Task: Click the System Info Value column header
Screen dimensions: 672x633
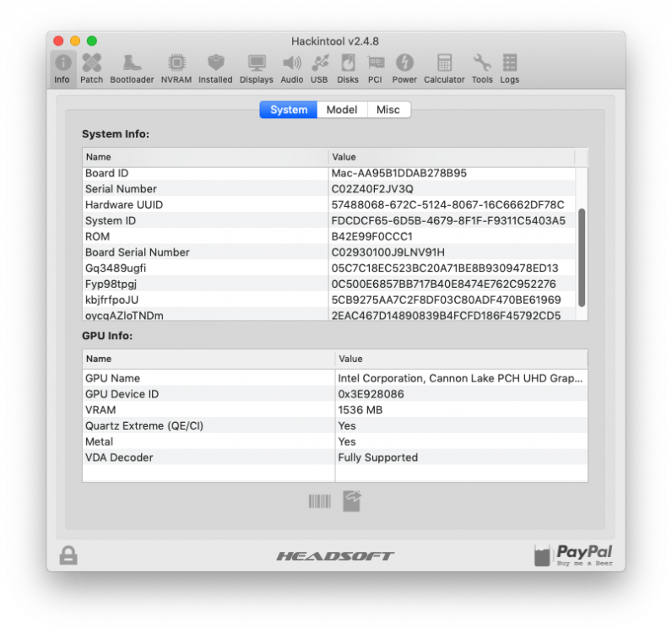Action: (452, 157)
